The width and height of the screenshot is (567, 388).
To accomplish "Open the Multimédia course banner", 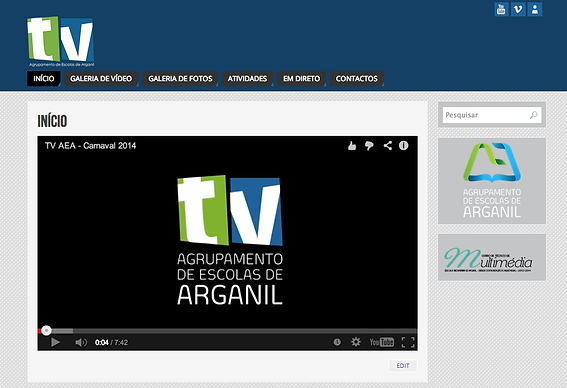I will [x=492, y=257].
